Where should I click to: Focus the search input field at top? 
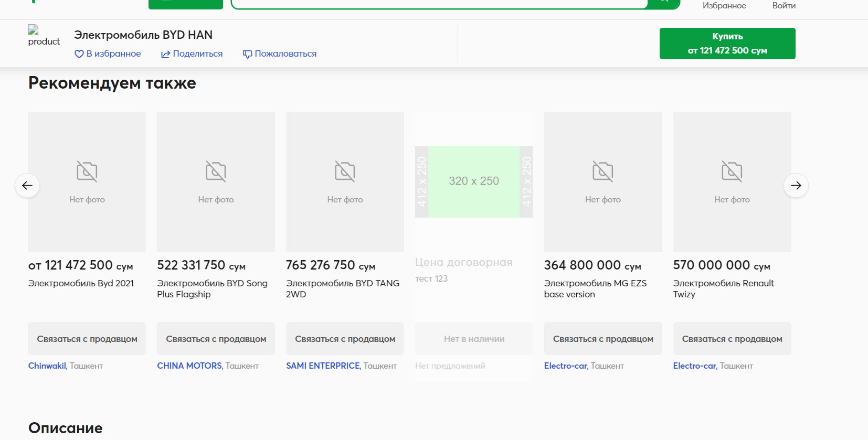click(439, 3)
